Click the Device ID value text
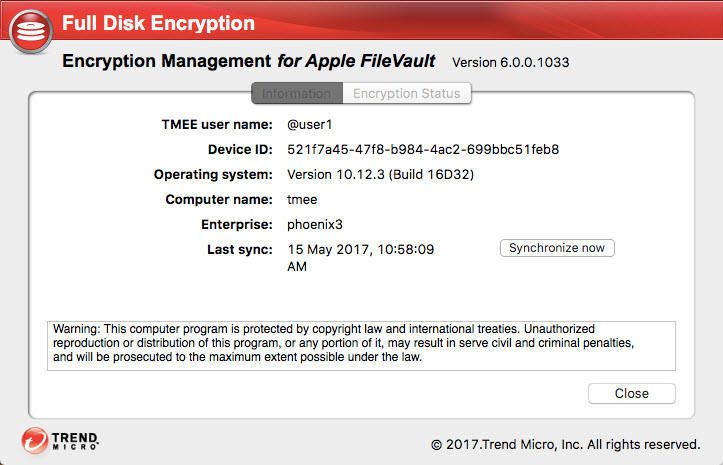 422,149
